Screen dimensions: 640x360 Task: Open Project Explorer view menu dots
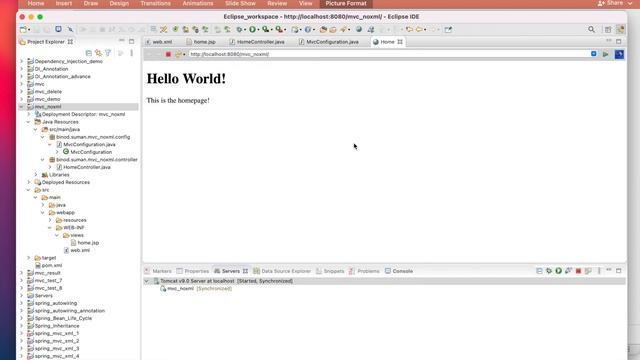pyautogui.click(x=131, y=53)
